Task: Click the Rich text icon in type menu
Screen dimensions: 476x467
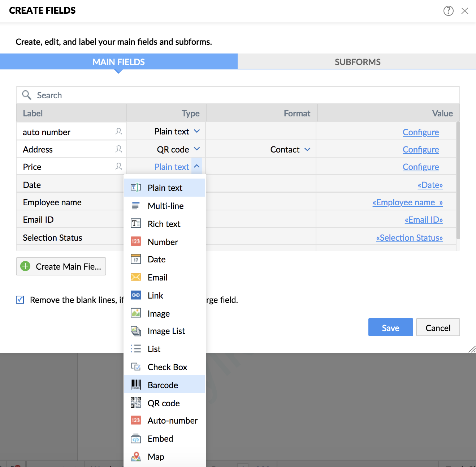Action: (136, 223)
